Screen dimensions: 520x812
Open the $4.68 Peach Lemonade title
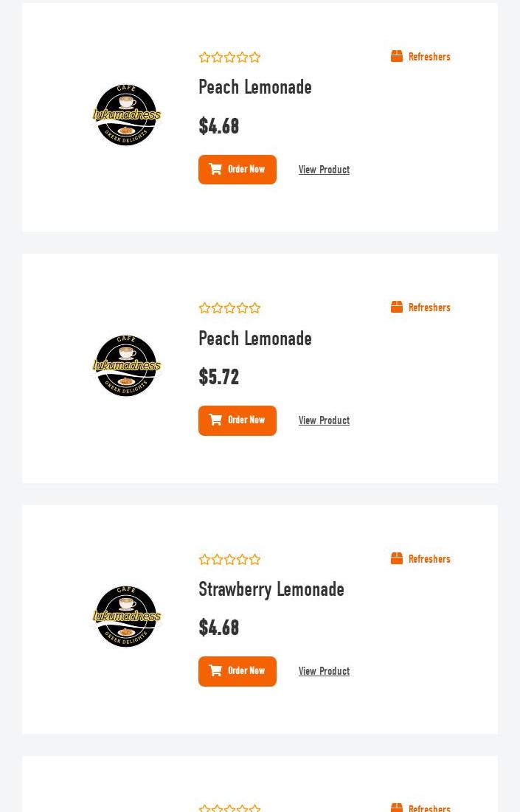click(255, 87)
